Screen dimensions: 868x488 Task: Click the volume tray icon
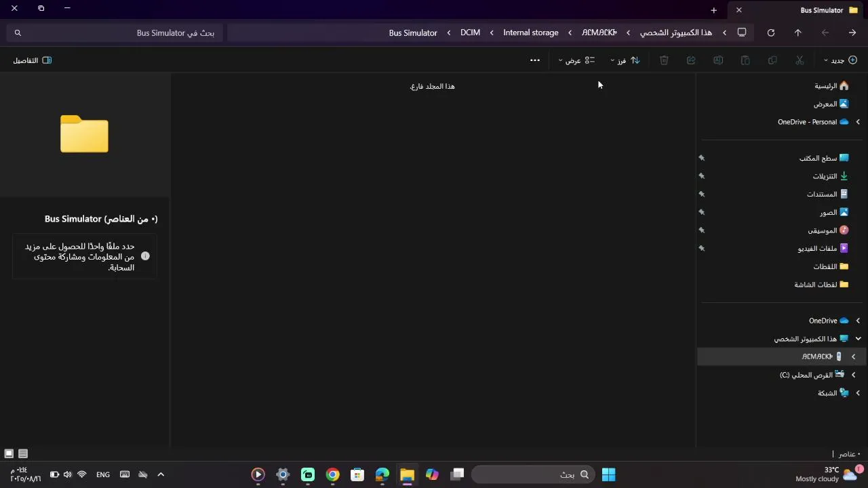click(x=67, y=474)
